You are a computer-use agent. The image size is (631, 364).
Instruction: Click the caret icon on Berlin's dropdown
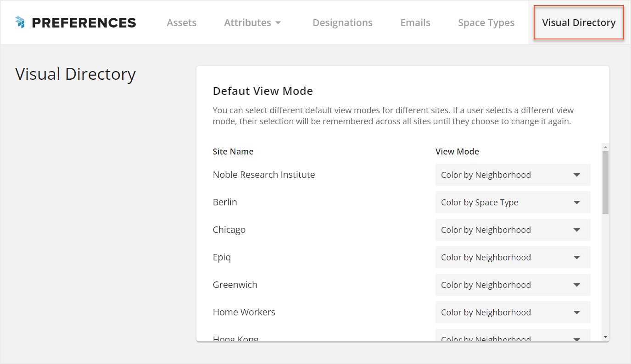click(x=577, y=202)
